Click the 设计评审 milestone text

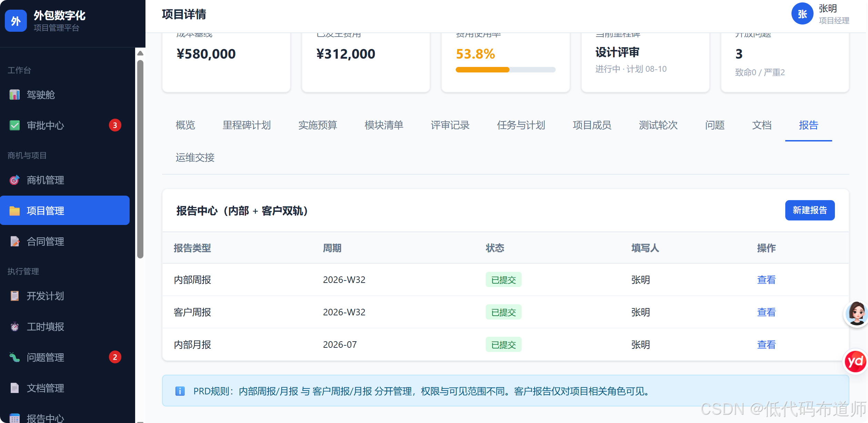[617, 52]
